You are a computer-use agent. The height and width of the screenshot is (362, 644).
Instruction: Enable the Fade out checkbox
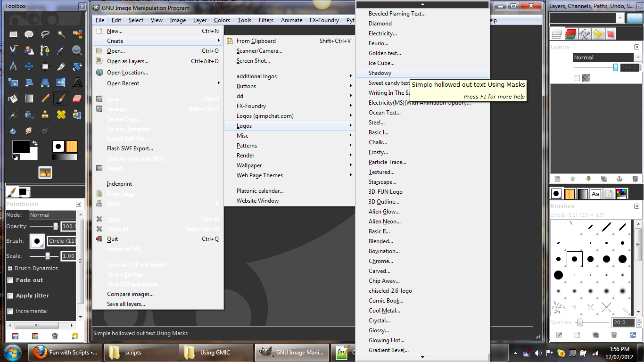click(10, 280)
